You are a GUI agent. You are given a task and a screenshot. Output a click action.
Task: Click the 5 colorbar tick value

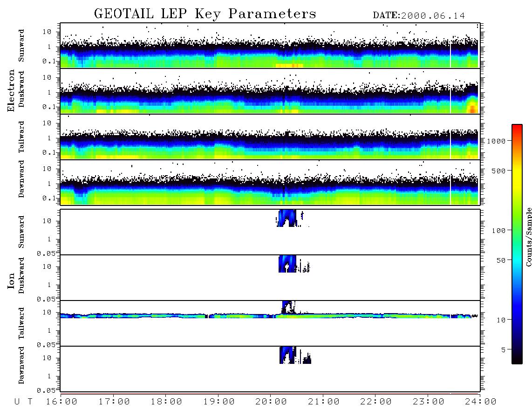[503, 350]
